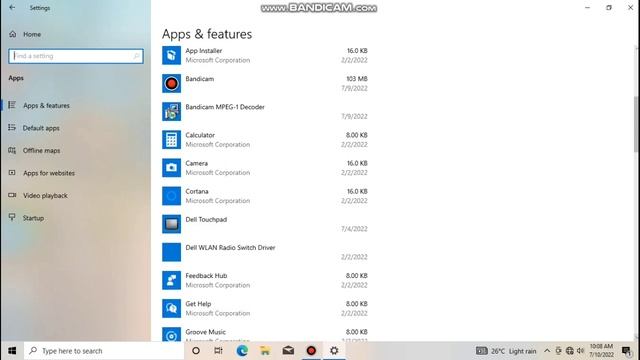Image resolution: width=640 pixels, height=360 pixels.
Task: Select the Cortana entry name
Action: (x=197, y=191)
